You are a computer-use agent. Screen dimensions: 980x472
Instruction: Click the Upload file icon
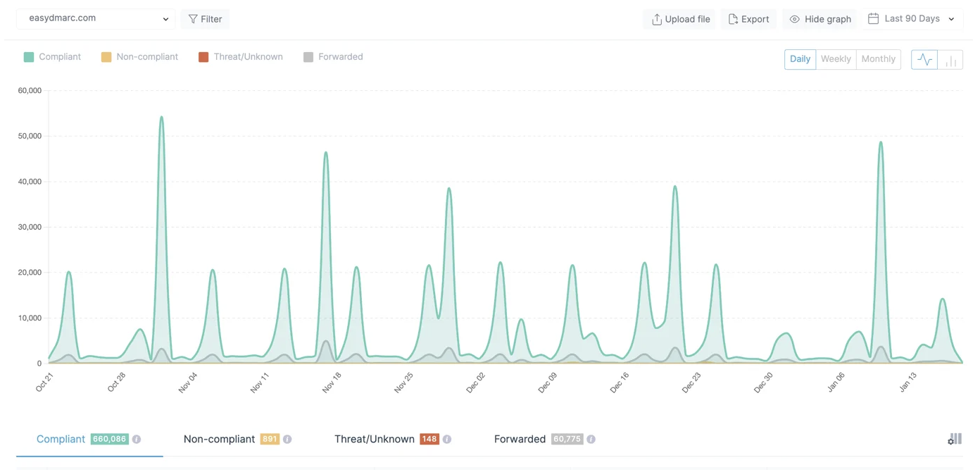656,19
